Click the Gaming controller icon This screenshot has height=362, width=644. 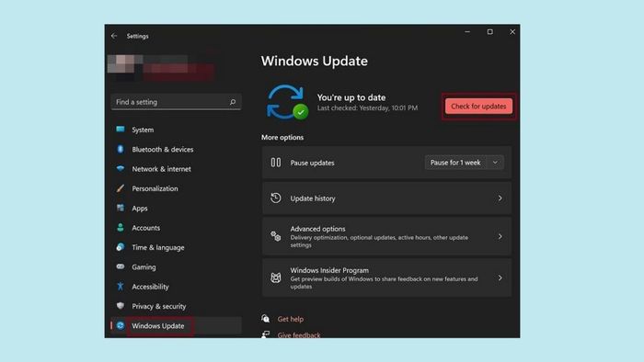(x=121, y=266)
